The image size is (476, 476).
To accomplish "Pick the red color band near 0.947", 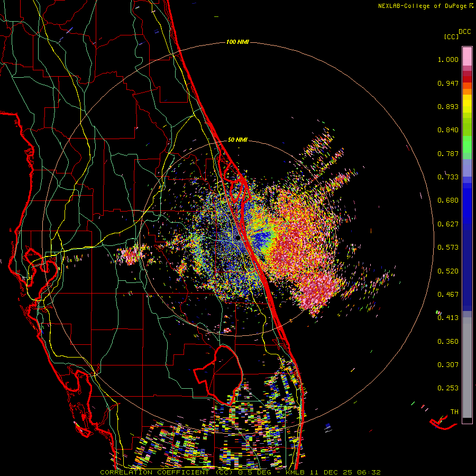I will [x=467, y=79].
